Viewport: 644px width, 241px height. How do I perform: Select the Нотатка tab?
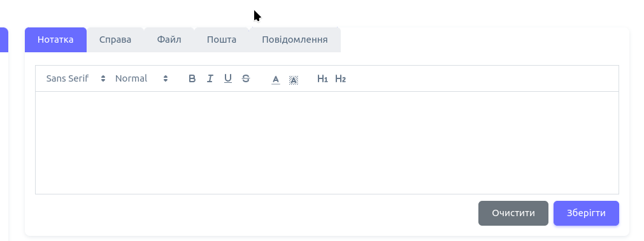tap(55, 40)
